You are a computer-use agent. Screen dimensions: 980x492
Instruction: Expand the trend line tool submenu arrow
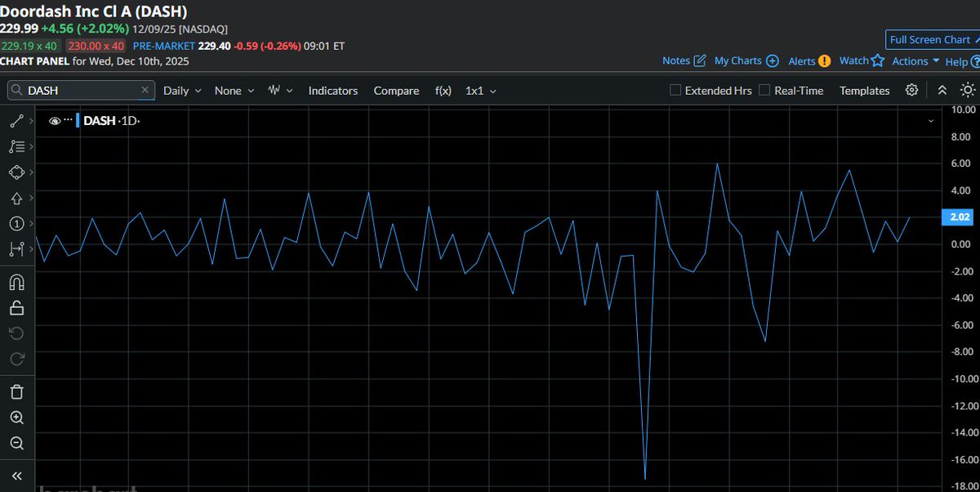tap(30, 121)
